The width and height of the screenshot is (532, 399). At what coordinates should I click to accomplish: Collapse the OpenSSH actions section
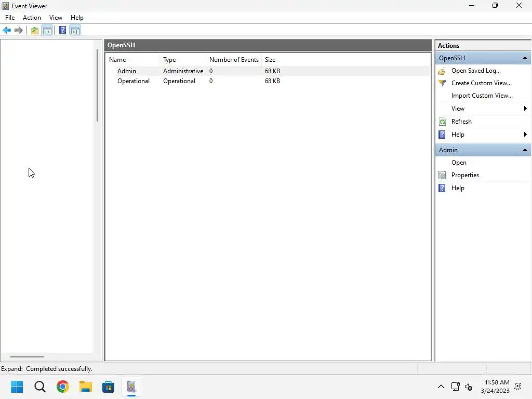point(525,58)
